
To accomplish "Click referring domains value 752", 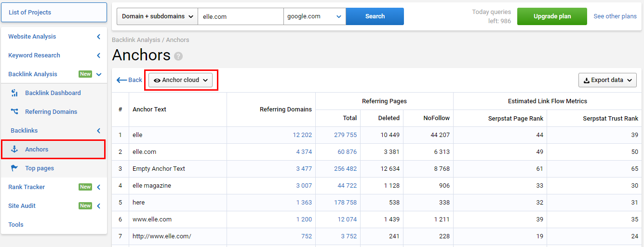I will 307,236.
